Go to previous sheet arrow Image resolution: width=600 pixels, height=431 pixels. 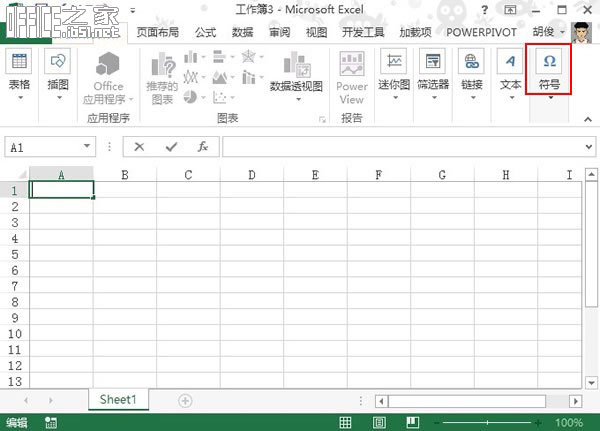[x=26, y=400]
